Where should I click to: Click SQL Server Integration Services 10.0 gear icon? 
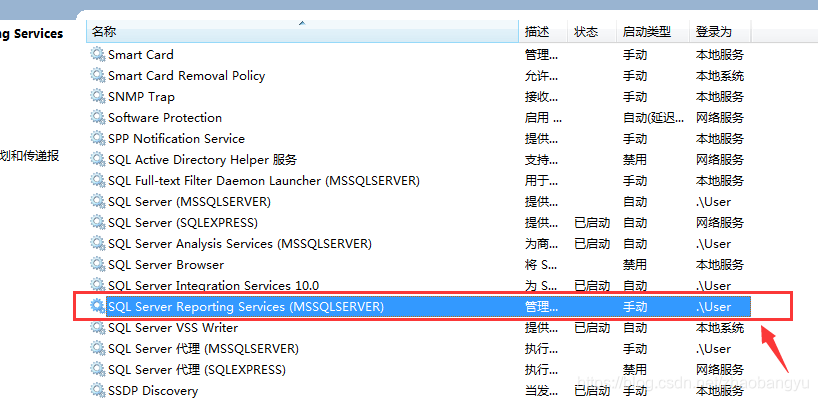[98, 285]
